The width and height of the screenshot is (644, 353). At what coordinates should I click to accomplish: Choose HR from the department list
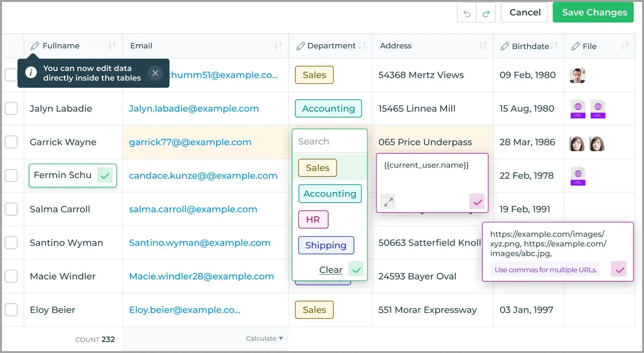pyautogui.click(x=313, y=219)
